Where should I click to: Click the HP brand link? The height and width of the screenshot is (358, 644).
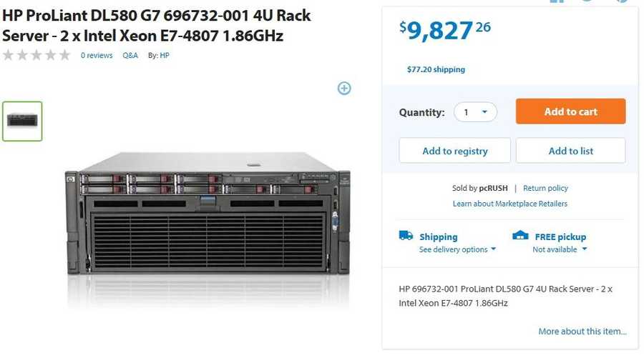pos(165,55)
